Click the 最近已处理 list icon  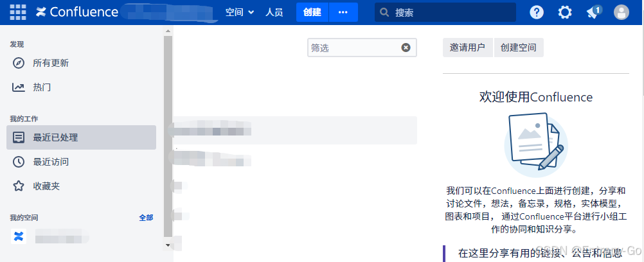click(x=19, y=137)
